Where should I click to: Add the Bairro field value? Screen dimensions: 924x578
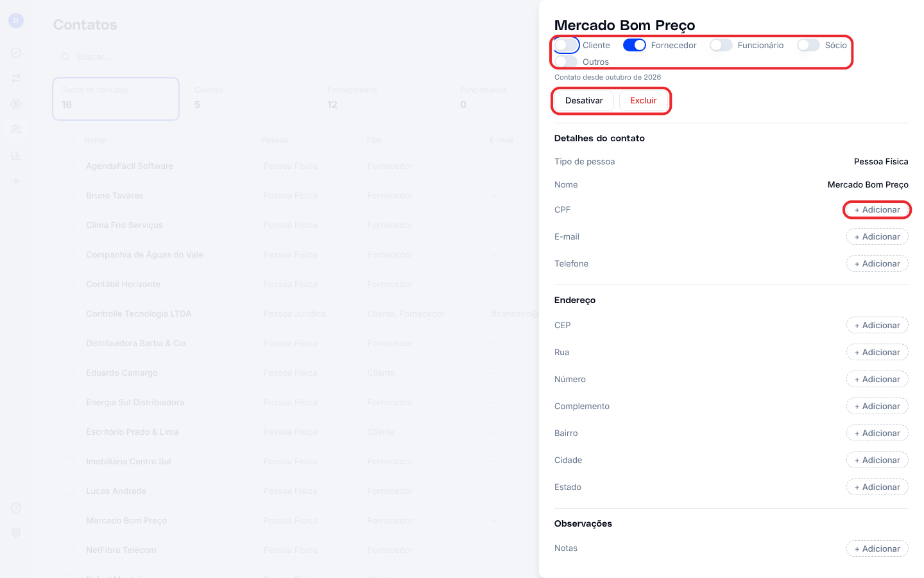(877, 433)
